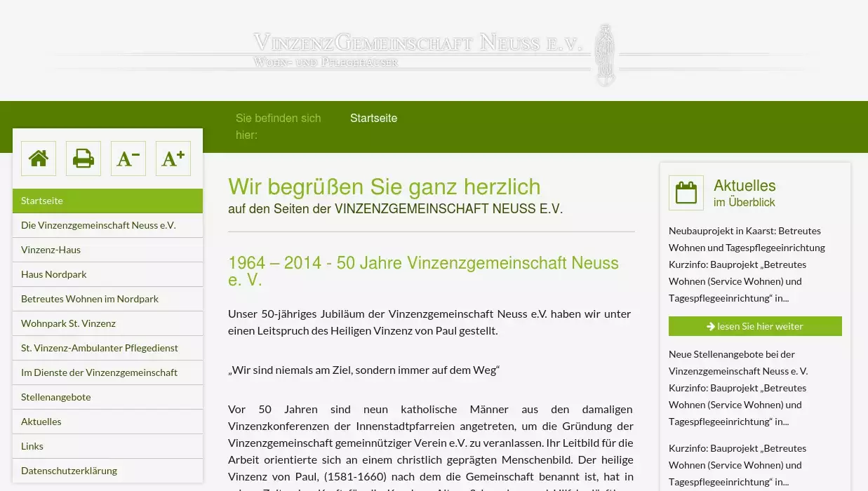This screenshot has width=868, height=491.
Task: Click the green 'lesen Sie hier weiter' button
Action: [755, 326]
